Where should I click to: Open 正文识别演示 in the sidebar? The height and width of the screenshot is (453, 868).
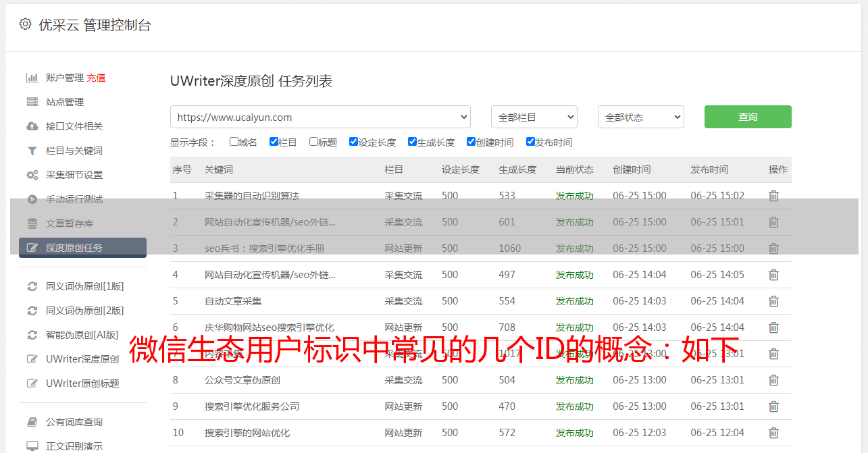(x=74, y=446)
